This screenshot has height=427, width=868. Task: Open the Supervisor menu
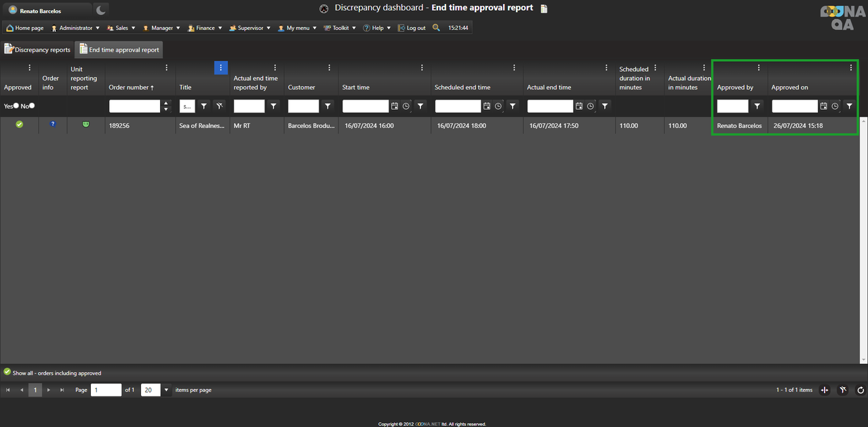coord(250,28)
